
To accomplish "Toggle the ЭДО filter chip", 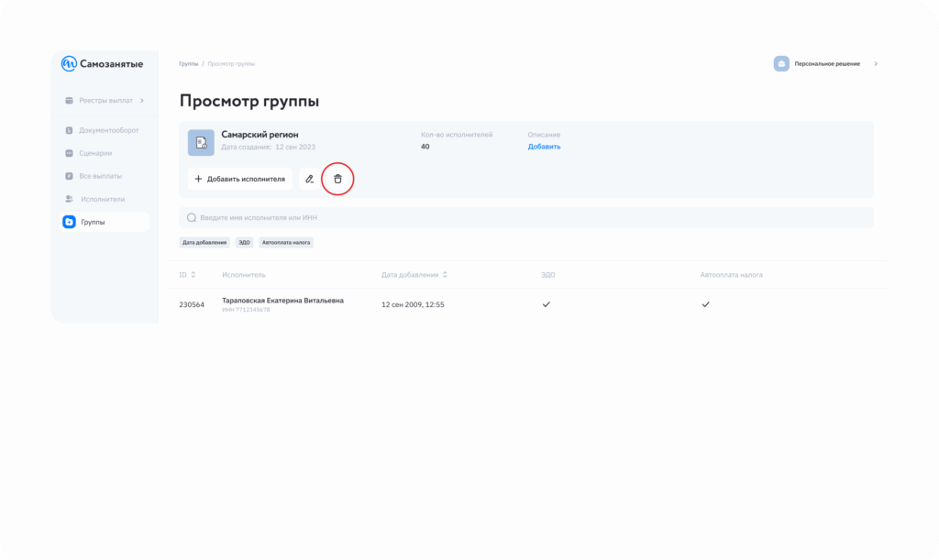I will (x=244, y=243).
